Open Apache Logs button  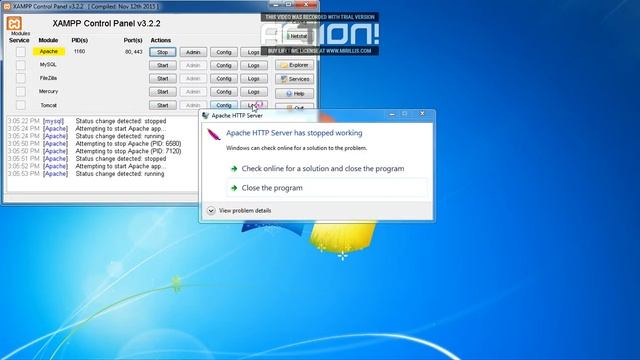click(253, 52)
